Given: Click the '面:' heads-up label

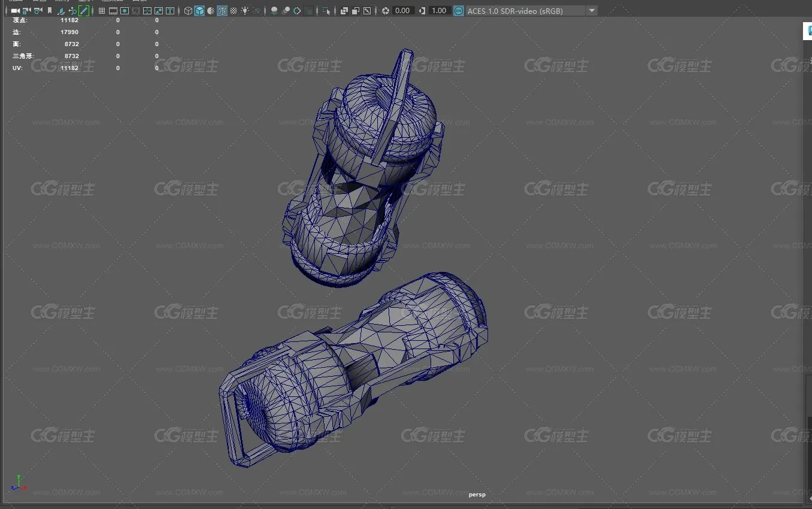Looking at the screenshot, I should pos(17,44).
